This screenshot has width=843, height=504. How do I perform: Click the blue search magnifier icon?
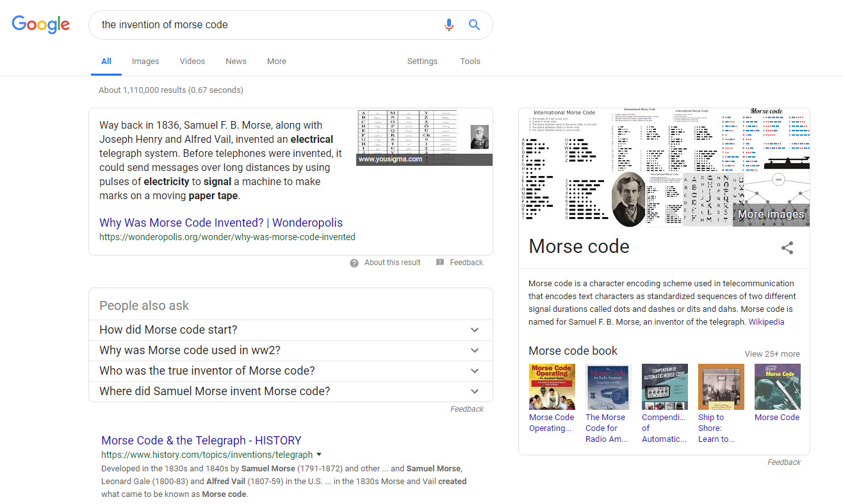pyautogui.click(x=474, y=25)
